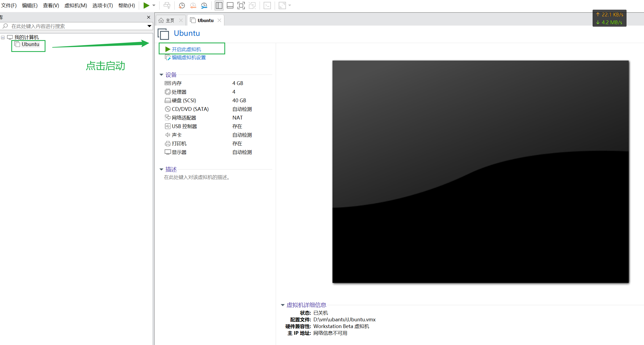Screen dimensions: 644x345
Task: Select the Ubuntu VM in library tree
Action: pos(30,44)
